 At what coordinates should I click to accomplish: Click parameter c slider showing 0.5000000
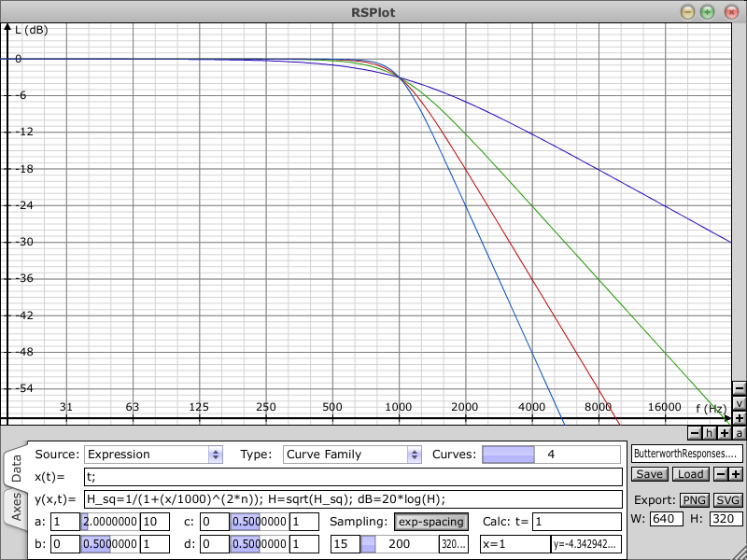click(260, 522)
